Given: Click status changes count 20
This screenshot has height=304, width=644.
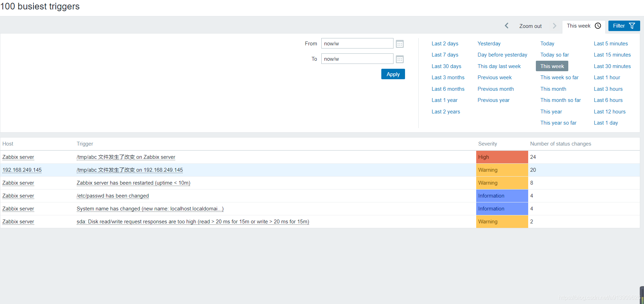Looking at the screenshot, I should (x=533, y=170).
